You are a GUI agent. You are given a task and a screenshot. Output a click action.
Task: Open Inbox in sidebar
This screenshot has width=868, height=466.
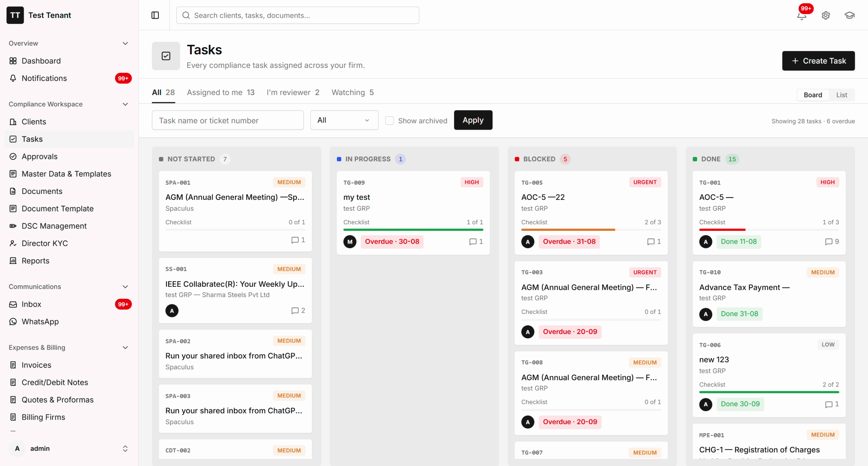point(69,304)
